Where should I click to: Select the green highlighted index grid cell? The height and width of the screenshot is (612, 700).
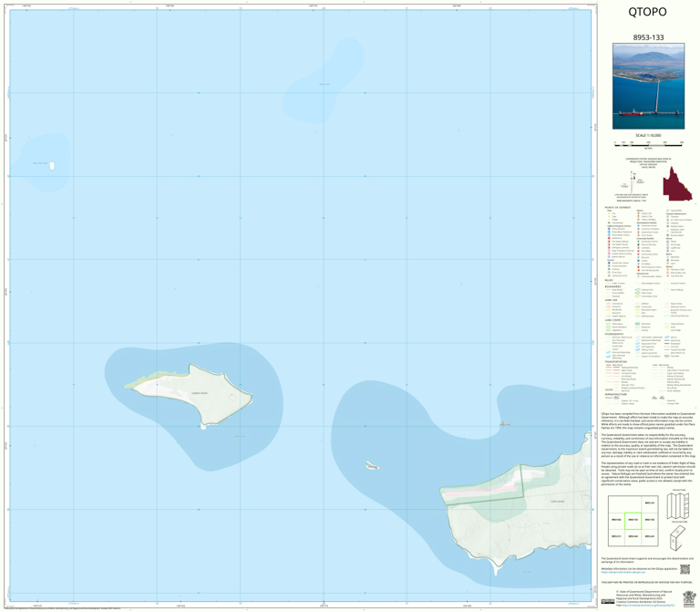(633, 521)
